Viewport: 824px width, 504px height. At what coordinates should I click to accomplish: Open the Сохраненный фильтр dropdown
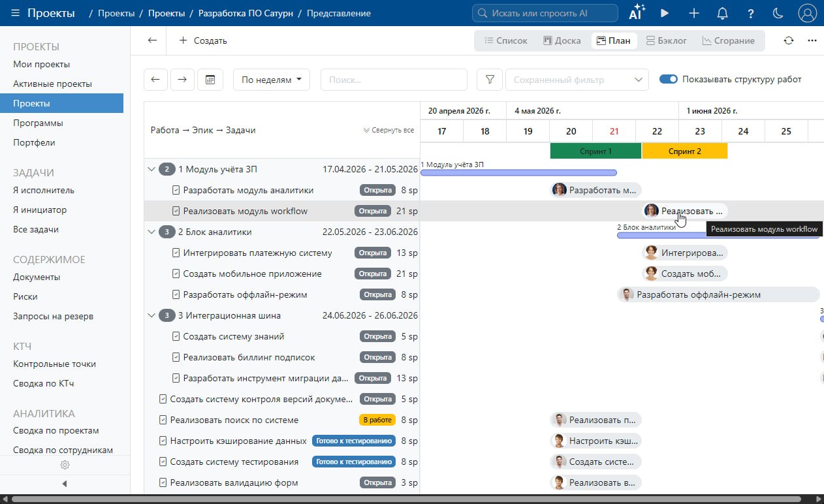[x=577, y=80]
